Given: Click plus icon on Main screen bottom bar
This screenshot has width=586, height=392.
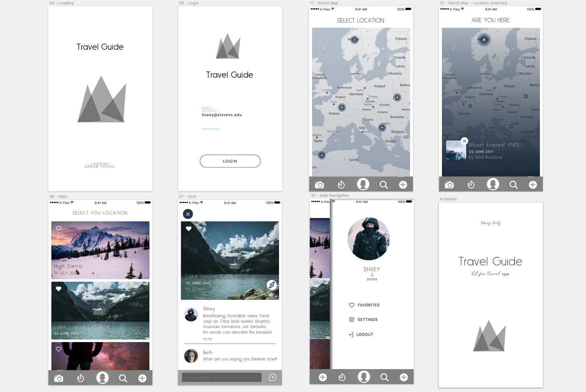Looking at the screenshot, I should pyautogui.click(x=142, y=378).
